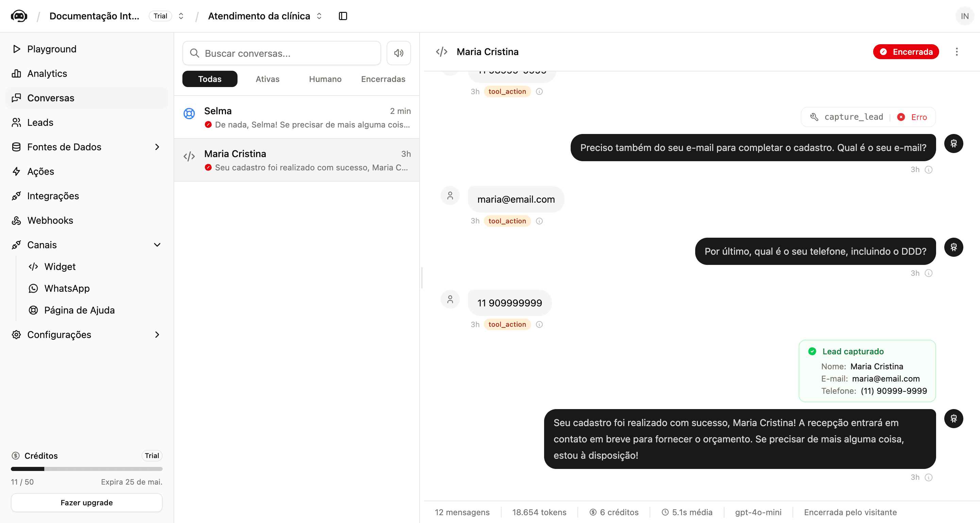Click info icon beside maria@email.com tool_action
This screenshot has width=980, height=523.
pyautogui.click(x=539, y=221)
